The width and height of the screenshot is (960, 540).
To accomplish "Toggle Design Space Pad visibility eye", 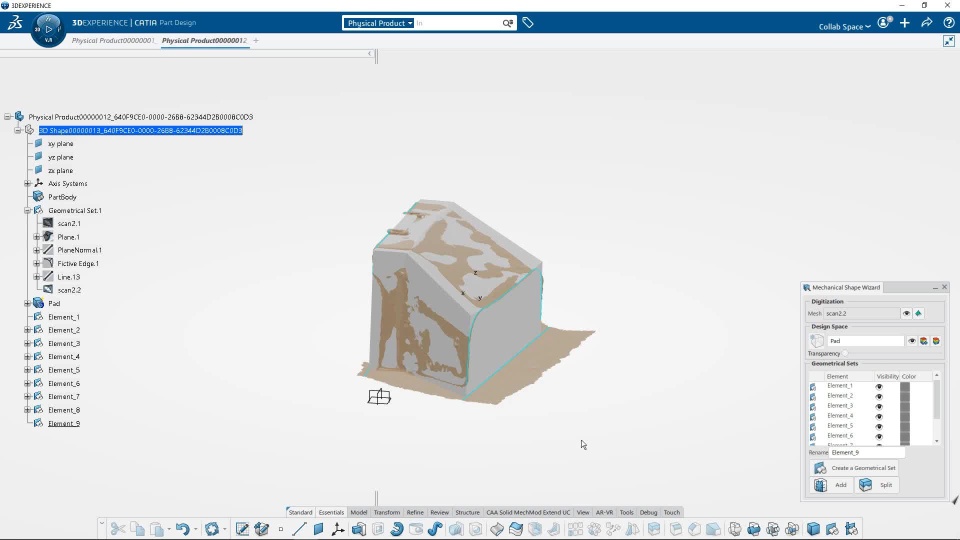I will (x=912, y=341).
